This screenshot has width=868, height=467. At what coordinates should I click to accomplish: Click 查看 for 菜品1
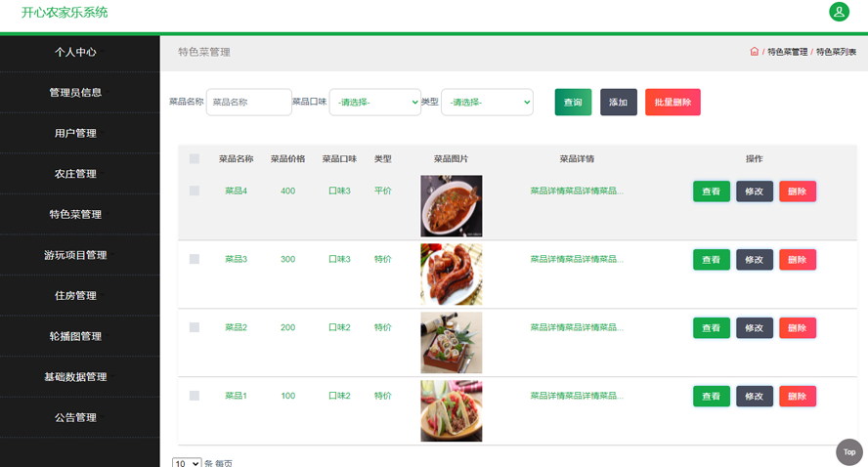tap(712, 397)
